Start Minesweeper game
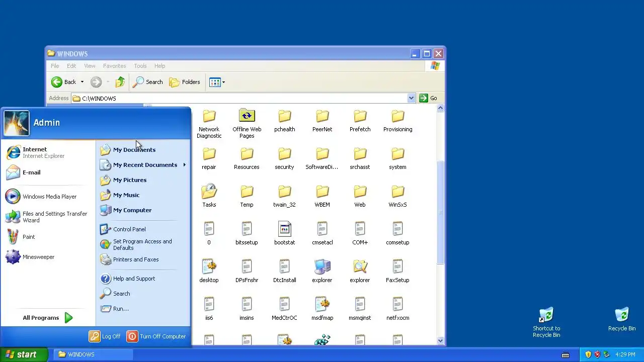This screenshot has width=644, height=362. point(48,257)
